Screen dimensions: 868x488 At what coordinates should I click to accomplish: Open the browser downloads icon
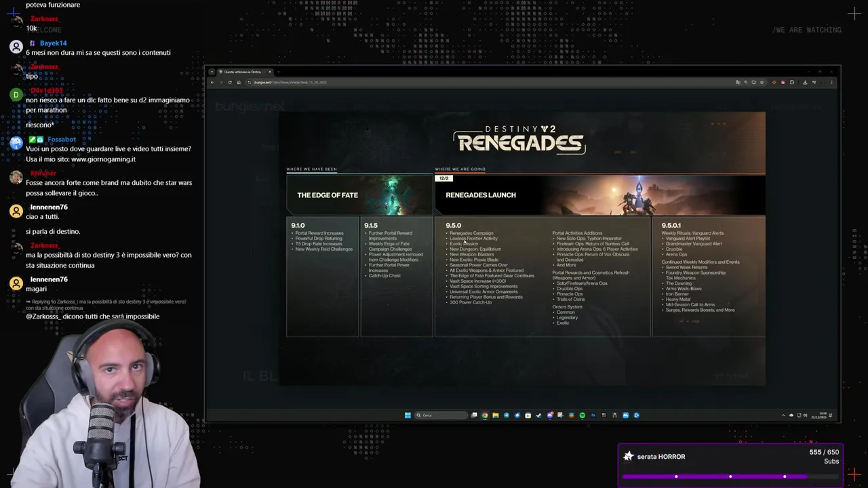pos(805,82)
